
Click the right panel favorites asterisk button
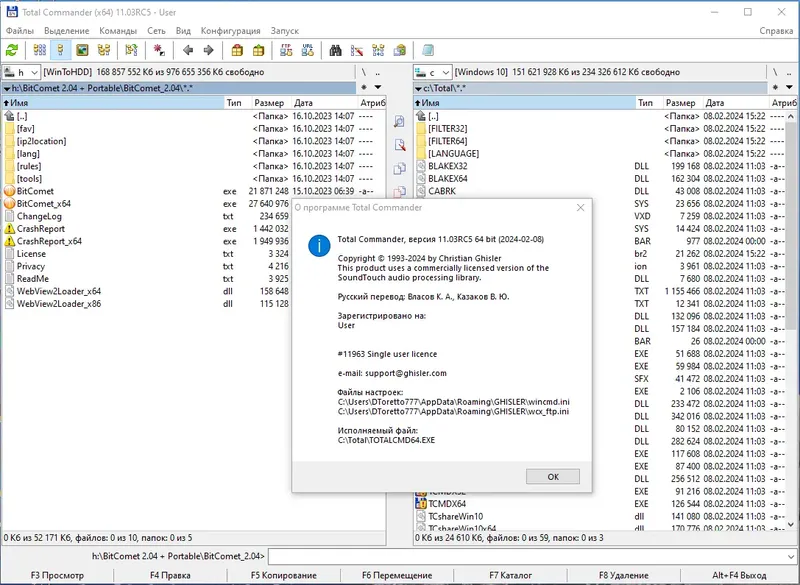tap(775, 88)
